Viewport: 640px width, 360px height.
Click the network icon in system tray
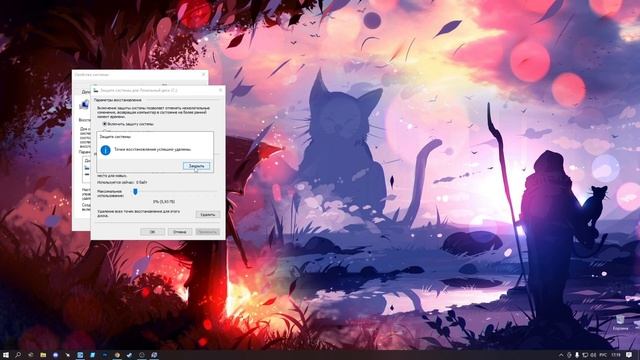tap(585, 355)
